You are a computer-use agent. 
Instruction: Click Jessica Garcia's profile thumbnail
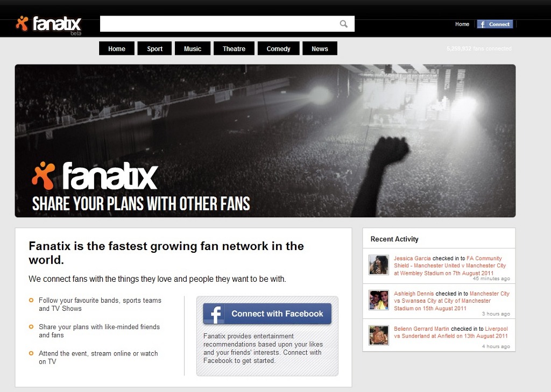click(x=379, y=265)
